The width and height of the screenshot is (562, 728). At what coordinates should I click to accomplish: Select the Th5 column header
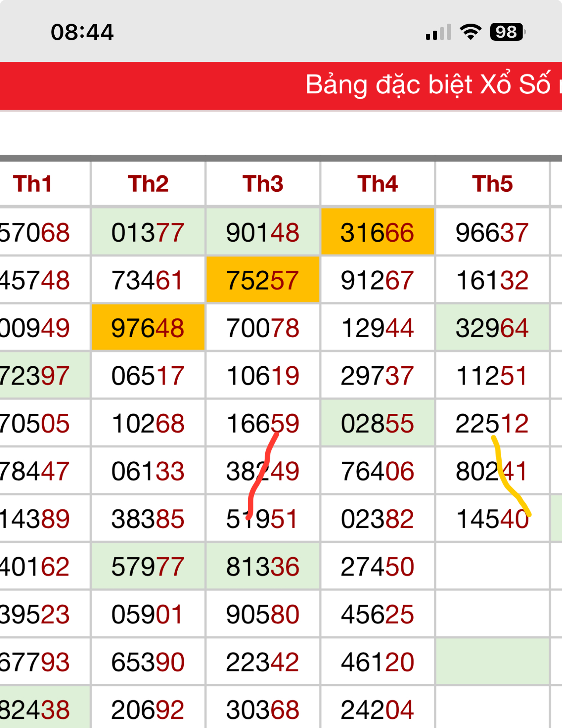tap(492, 184)
